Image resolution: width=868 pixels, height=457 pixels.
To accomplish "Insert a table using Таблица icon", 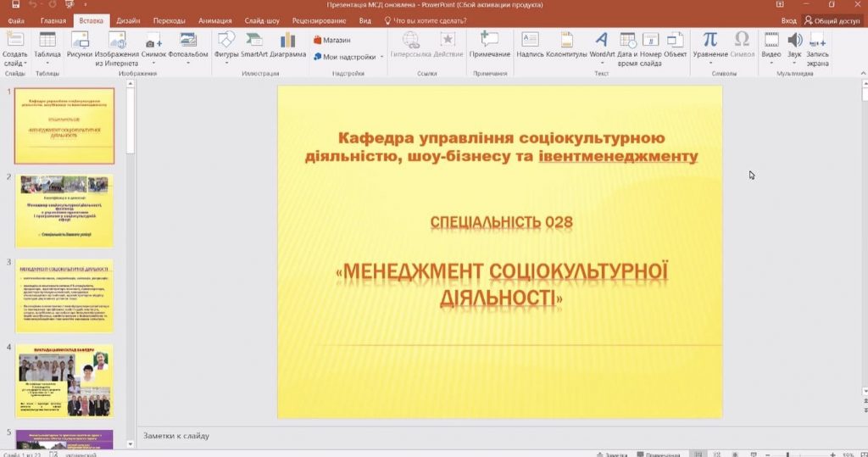I will pos(47,47).
